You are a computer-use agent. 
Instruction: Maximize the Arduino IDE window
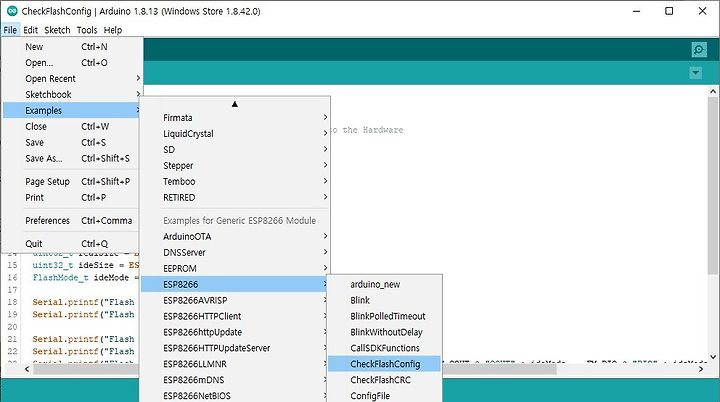pyautogui.click(x=669, y=11)
